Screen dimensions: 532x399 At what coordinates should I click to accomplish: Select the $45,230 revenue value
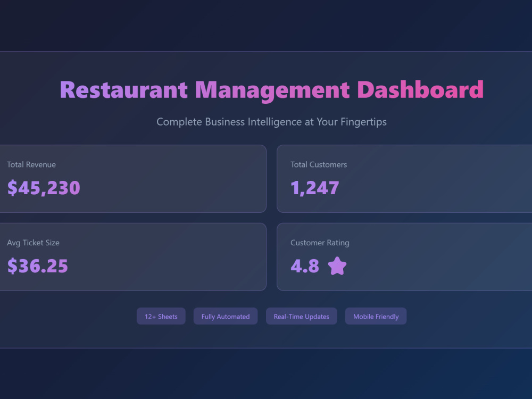pos(44,188)
